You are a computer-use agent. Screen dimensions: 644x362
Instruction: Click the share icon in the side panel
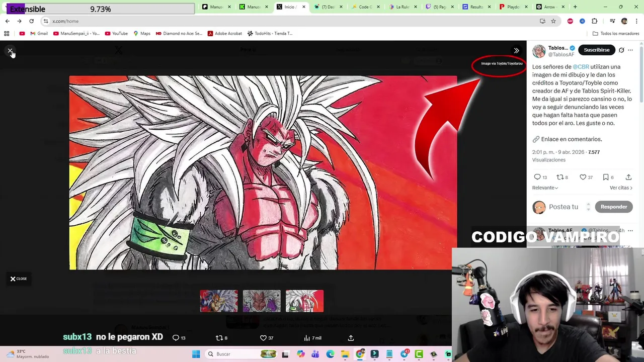coord(628,177)
